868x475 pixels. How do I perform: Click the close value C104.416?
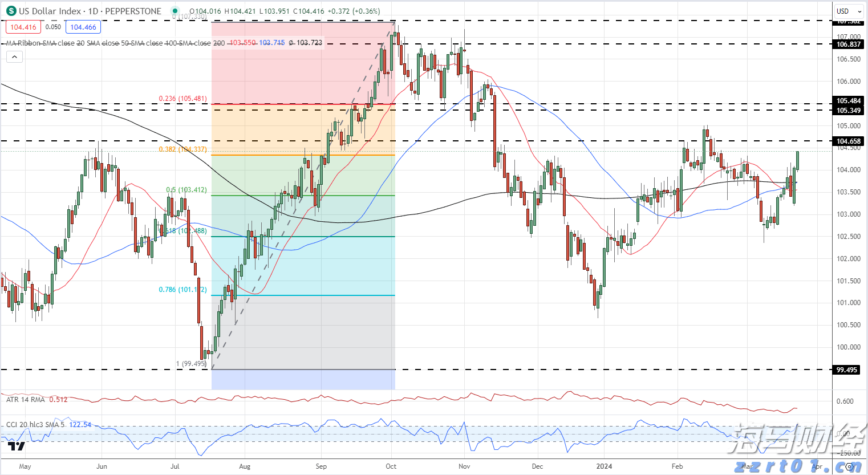(x=308, y=11)
